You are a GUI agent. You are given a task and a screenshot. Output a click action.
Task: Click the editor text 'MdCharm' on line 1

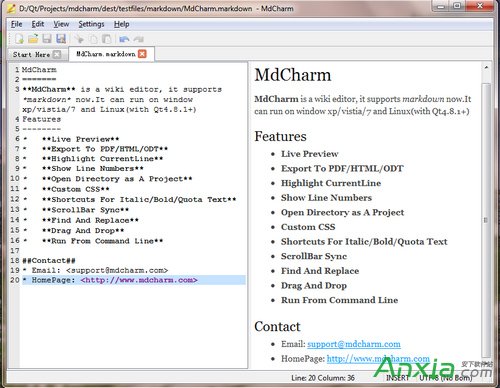point(39,70)
